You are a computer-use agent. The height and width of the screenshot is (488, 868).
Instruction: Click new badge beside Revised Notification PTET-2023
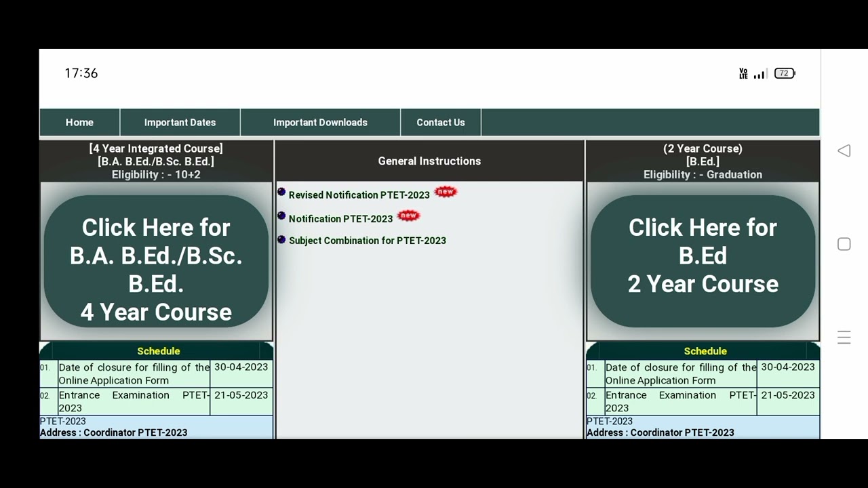pyautogui.click(x=446, y=192)
